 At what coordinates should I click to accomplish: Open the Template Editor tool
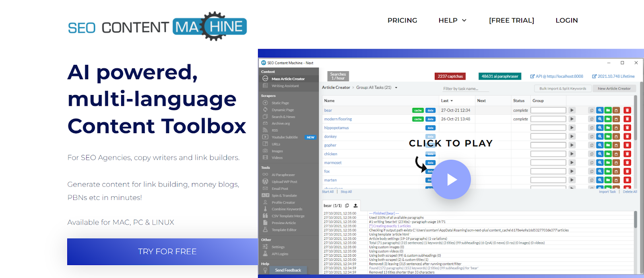(284, 230)
